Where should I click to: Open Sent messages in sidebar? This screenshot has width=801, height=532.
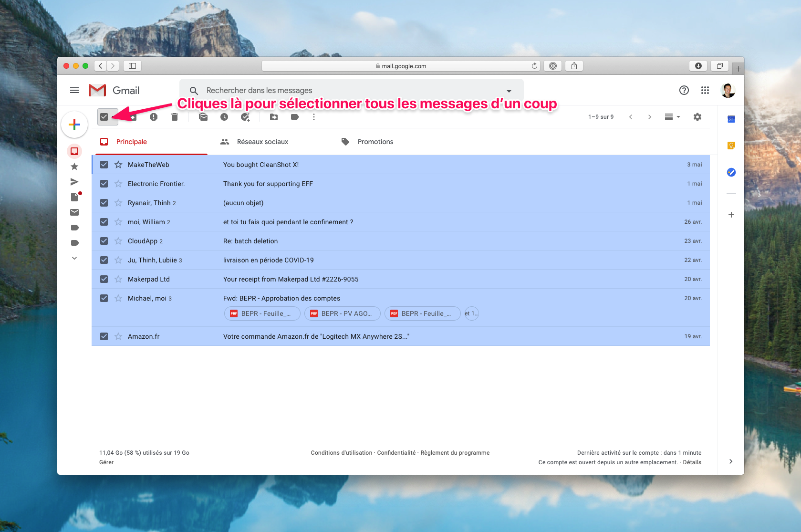point(74,182)
